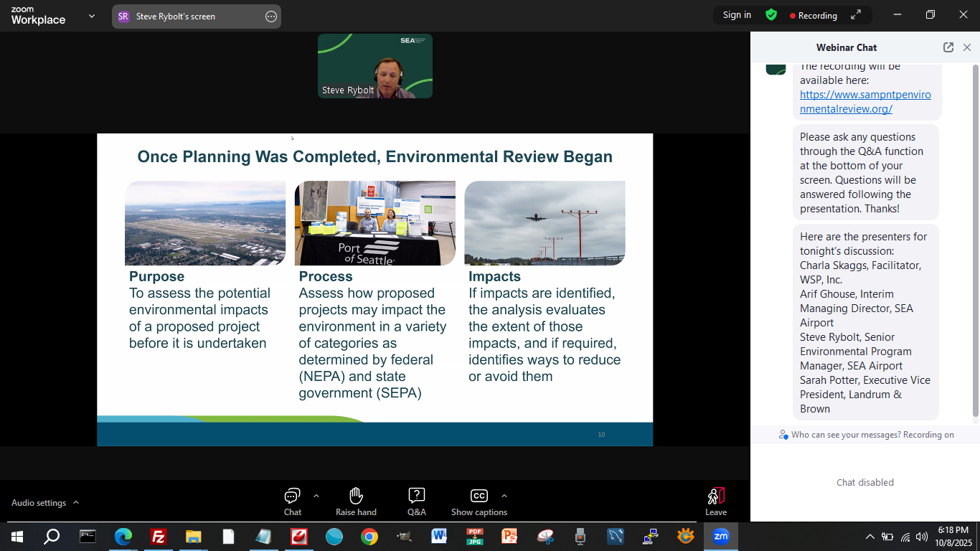Open the Q&A panel
980x551 pixels.
click(x=417, y=496)
